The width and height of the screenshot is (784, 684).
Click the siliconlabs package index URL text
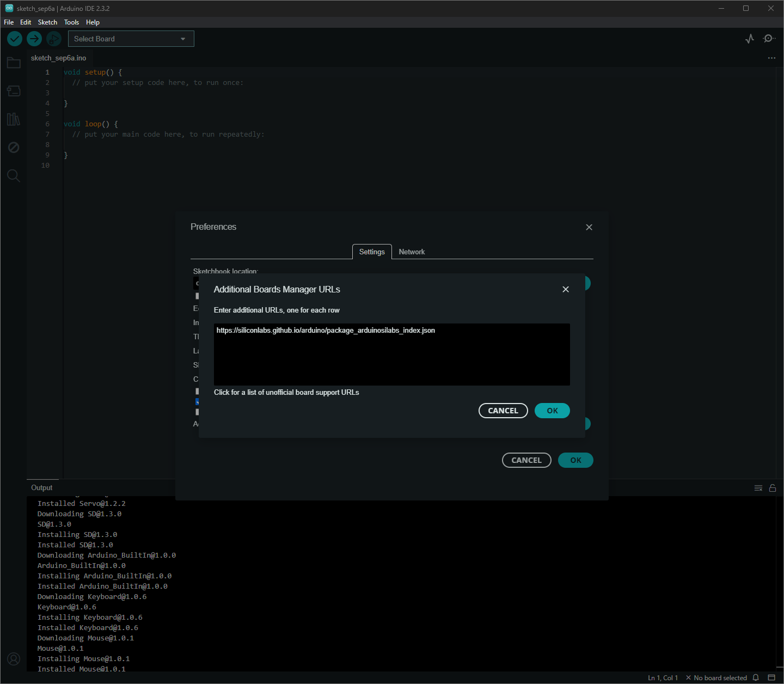pyautogui.click(x=326, y=331)
